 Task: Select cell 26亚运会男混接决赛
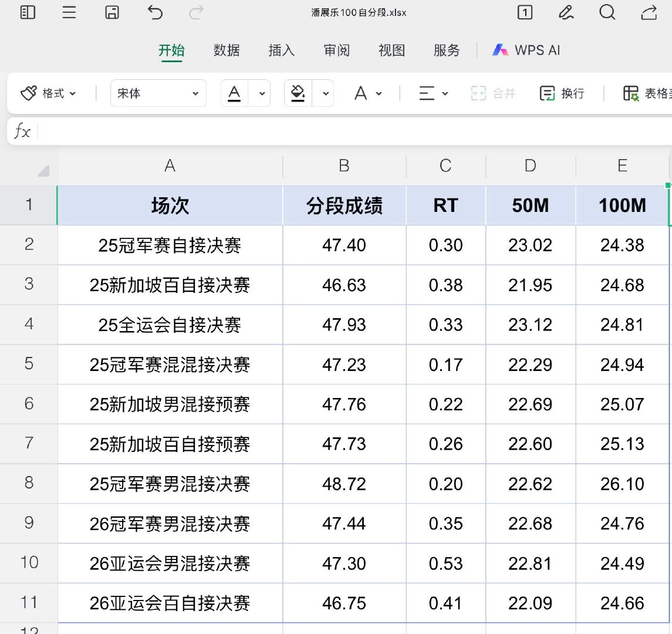pos(170,564)
